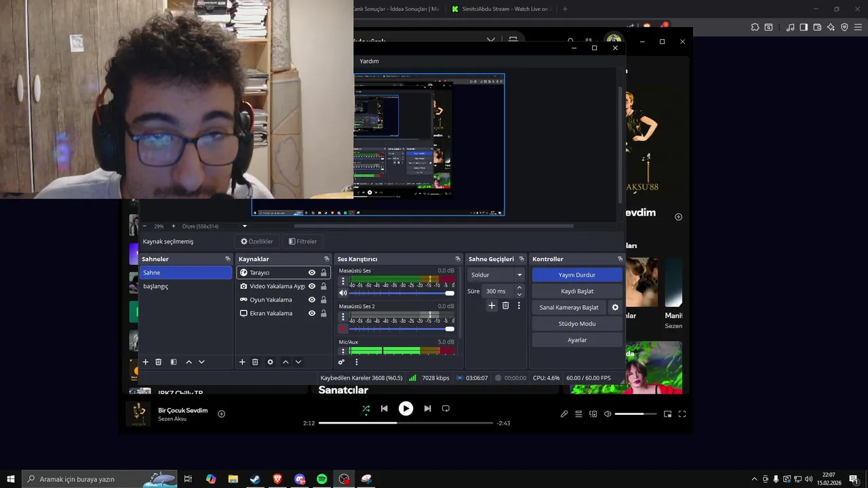Open the Spotify queue icon
The image size is (868, 488).
[578, 414]
